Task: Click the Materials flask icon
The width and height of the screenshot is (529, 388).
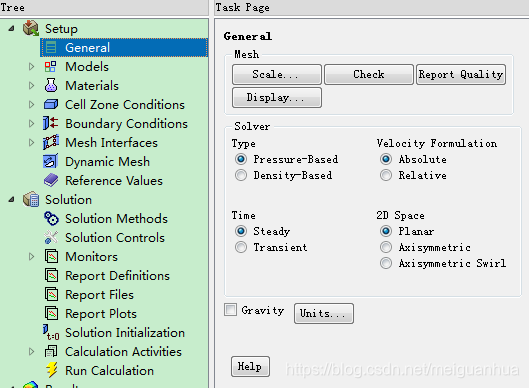Action: pyautogui.click(x=51, y=85)
